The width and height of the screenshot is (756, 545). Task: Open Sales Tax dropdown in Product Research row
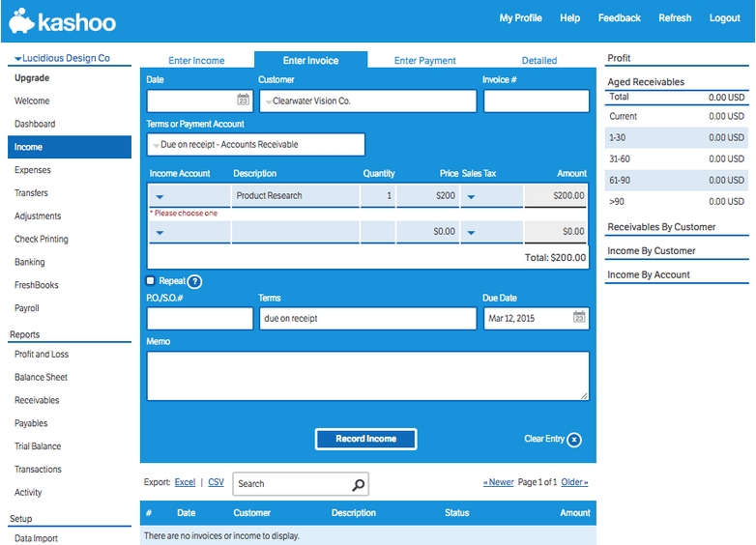click(x=472, y=196)
